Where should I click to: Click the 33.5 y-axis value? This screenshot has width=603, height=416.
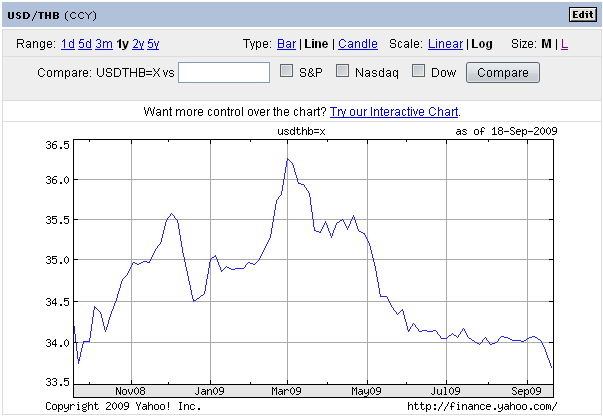coord(58,382)
